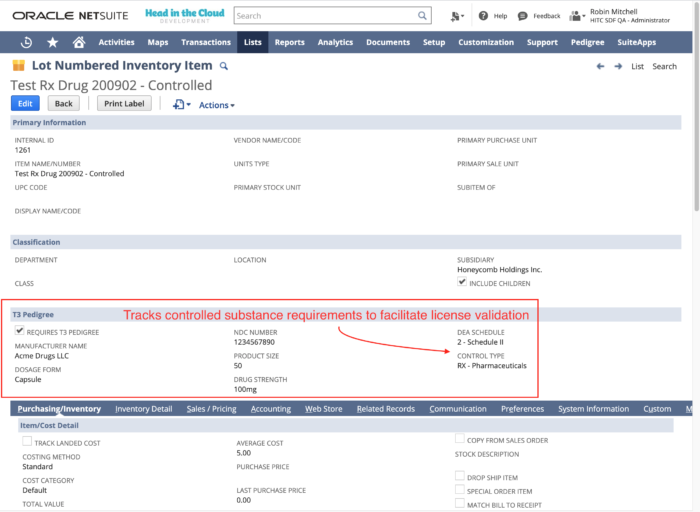Click the Head in the Cloud logo
The image size is (700, 512).
click(x=184, y=15)
